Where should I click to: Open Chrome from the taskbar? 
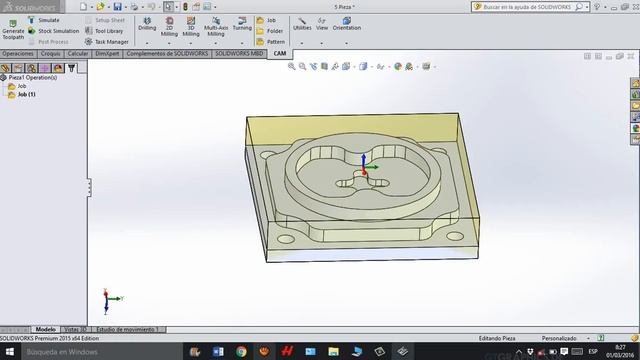pyautogui.click(x=241, y=351)
